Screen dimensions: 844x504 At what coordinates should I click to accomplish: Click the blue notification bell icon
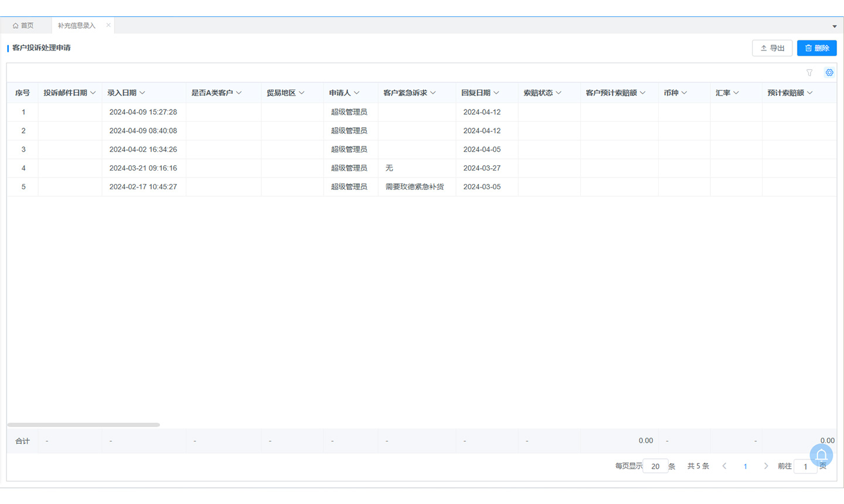click(821, 455)
